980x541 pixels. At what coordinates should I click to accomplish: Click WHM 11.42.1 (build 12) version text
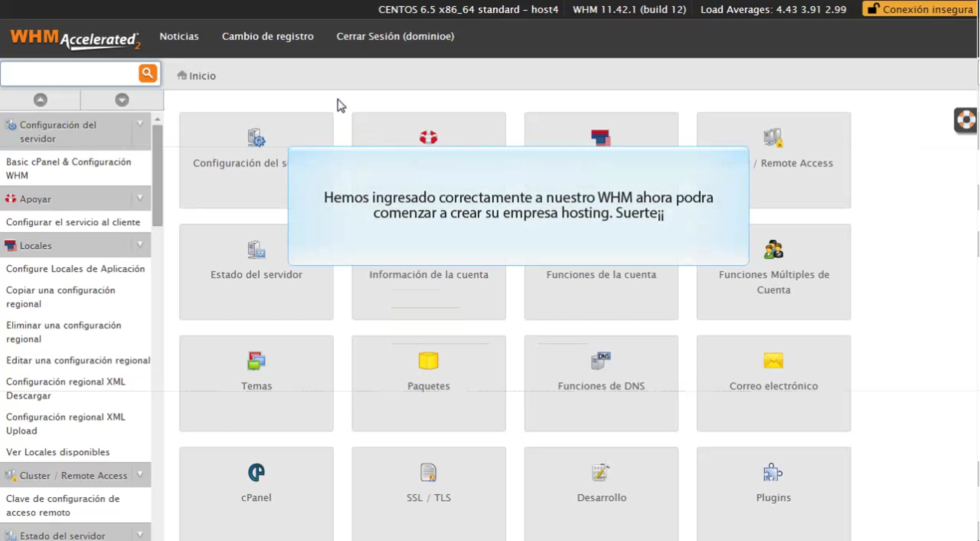pyautogui.click(x=629, y=9)
